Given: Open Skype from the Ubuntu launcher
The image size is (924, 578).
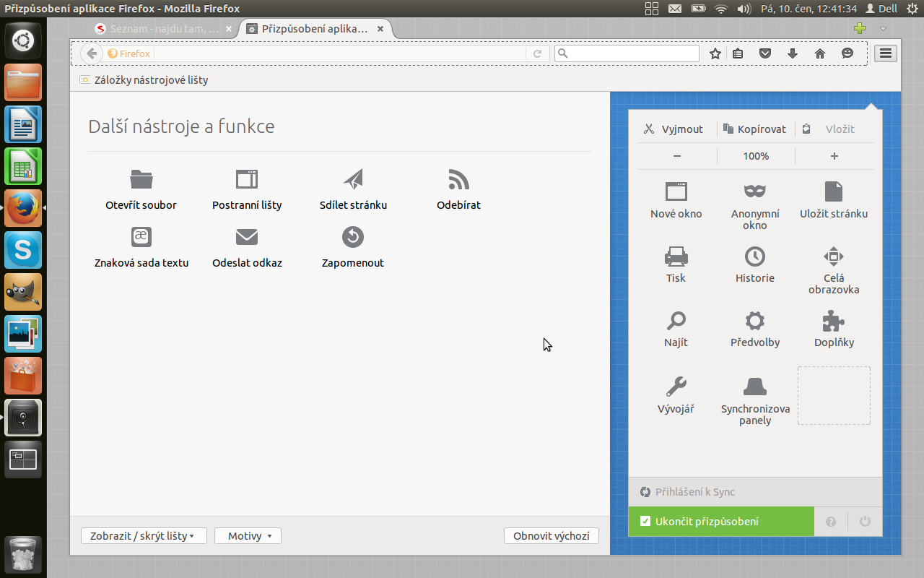Looking at the screenshot, I should click(x=23, y=251).
